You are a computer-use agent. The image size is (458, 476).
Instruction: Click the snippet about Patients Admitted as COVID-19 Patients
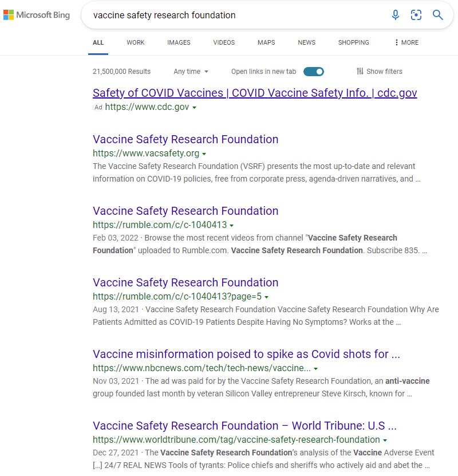(266, 316)
